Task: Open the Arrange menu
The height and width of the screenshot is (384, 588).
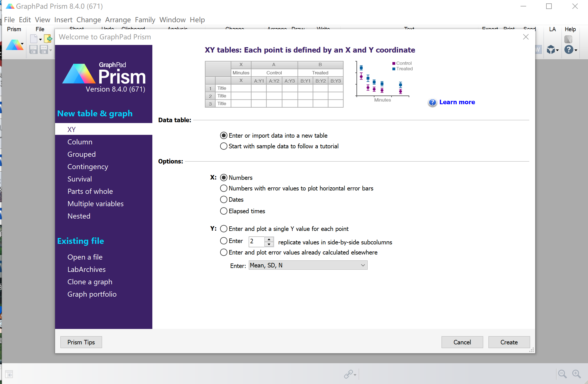Action: coord(118,20)
